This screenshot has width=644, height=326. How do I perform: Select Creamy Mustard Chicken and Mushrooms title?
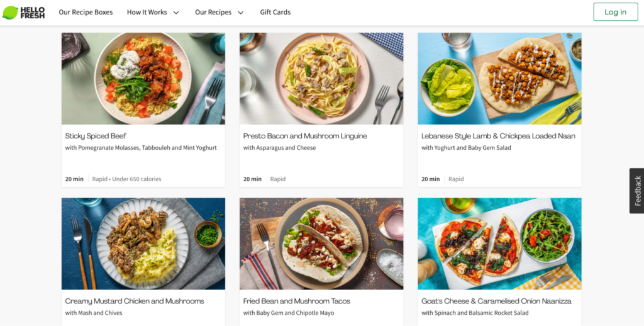point(135,301)
